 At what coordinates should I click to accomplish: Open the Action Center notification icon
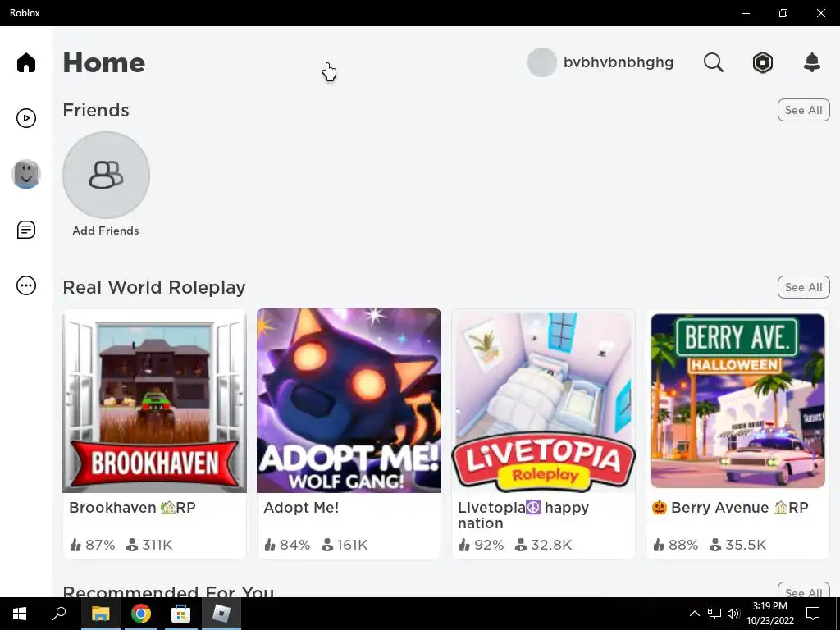813,614
